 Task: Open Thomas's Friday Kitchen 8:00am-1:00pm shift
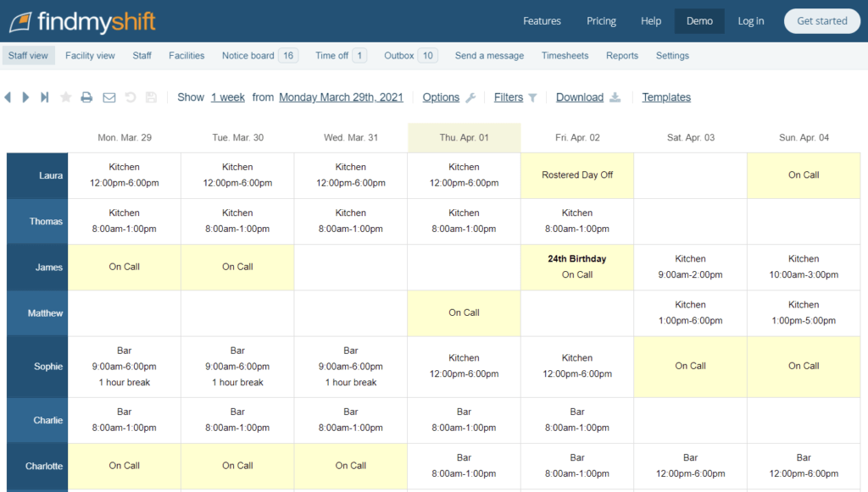[576, 221]
